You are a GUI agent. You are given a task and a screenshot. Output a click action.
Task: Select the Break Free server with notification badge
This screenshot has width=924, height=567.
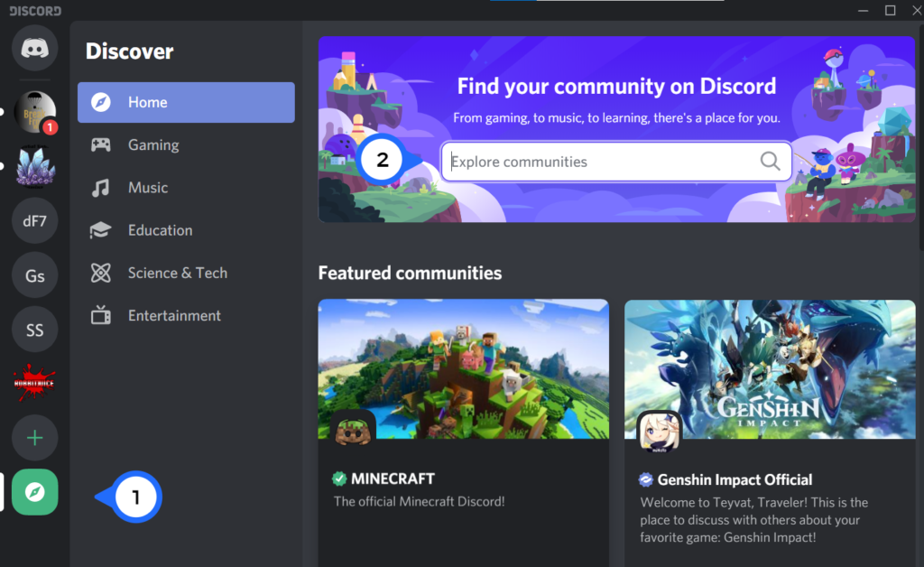[x=34, y=112]
